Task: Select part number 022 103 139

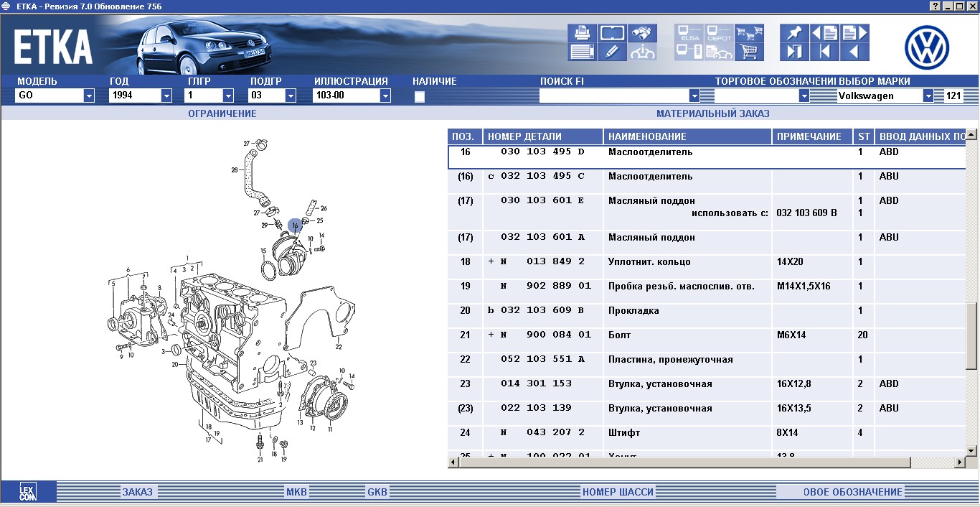Action: 536,408
